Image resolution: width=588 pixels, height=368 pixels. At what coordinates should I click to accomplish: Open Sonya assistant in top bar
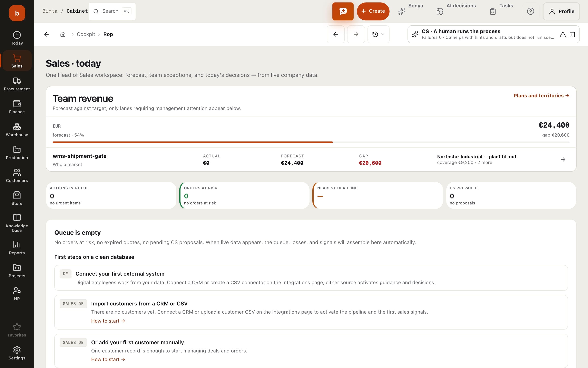pyautogui.click(x=410, y=11)
